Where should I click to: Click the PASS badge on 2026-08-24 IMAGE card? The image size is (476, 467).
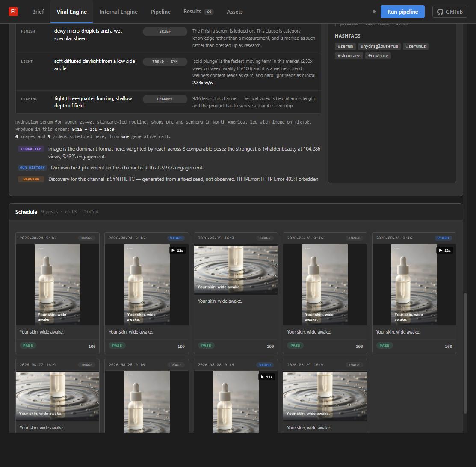[28, 346]
